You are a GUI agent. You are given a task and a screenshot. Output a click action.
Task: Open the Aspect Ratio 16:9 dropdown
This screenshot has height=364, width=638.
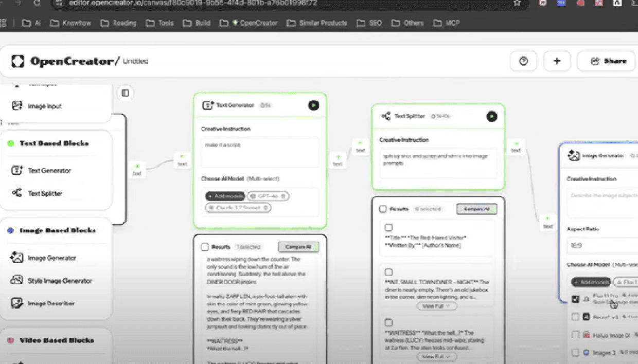[x=602, y=246]
